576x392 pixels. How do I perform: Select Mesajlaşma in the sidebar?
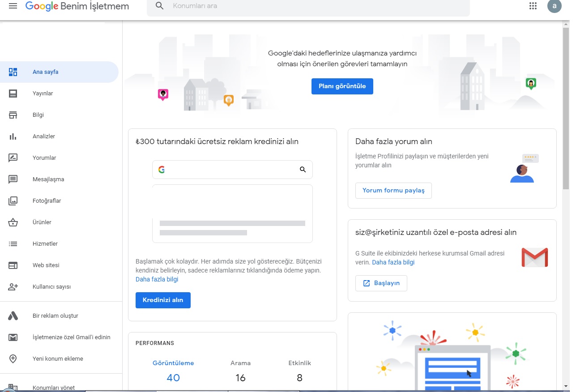coord(59,179)
